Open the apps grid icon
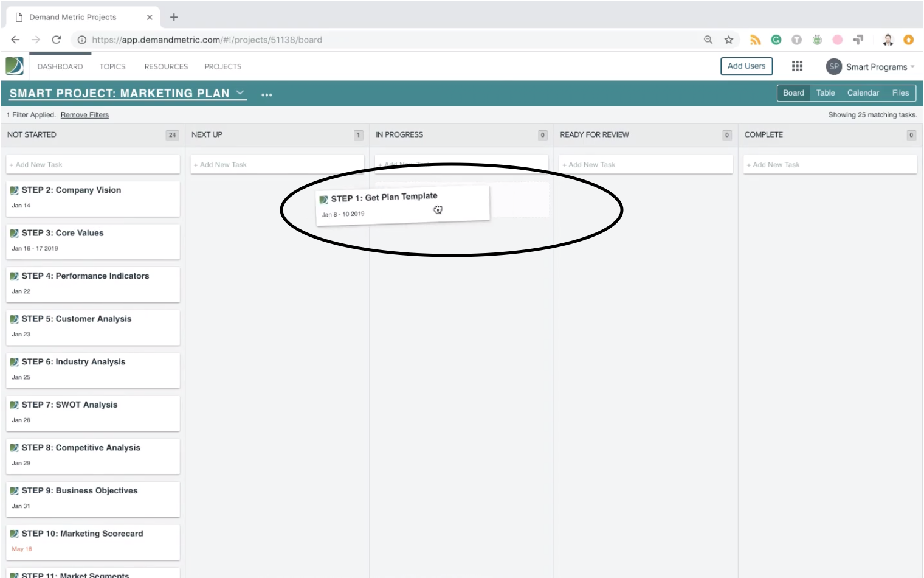The width and height of the screenshot is (924, 578). (x=797, y=66)
